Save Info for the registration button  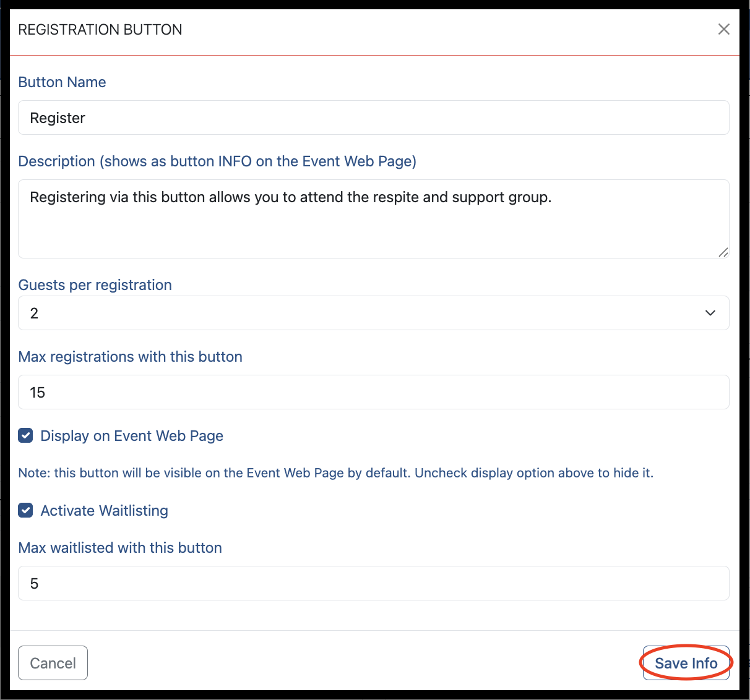[686, 663]
